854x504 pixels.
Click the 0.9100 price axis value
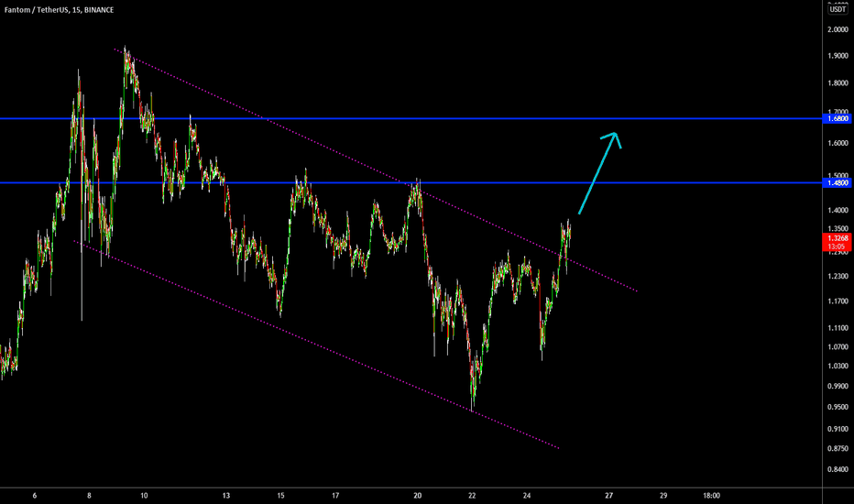click(x=838, y=430)
